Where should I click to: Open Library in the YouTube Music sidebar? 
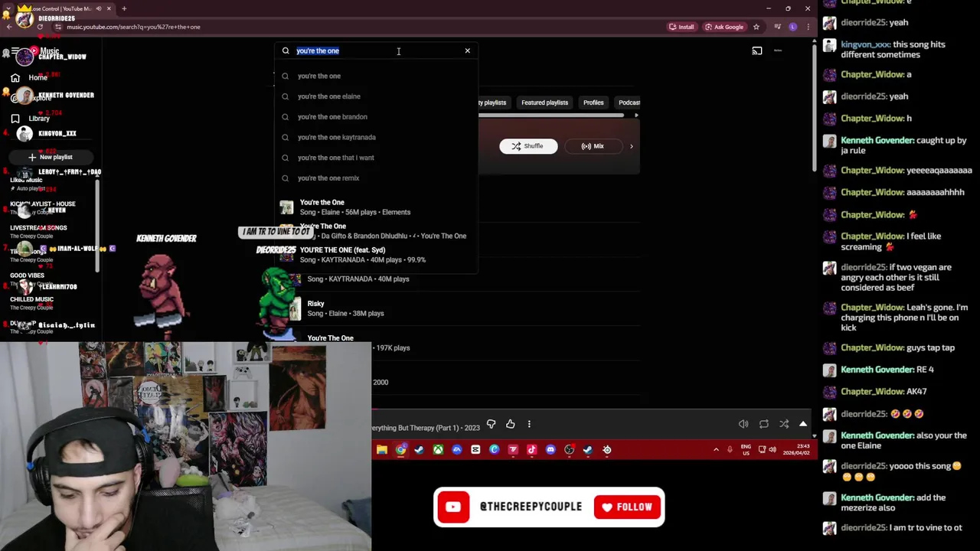pos(31,119)
